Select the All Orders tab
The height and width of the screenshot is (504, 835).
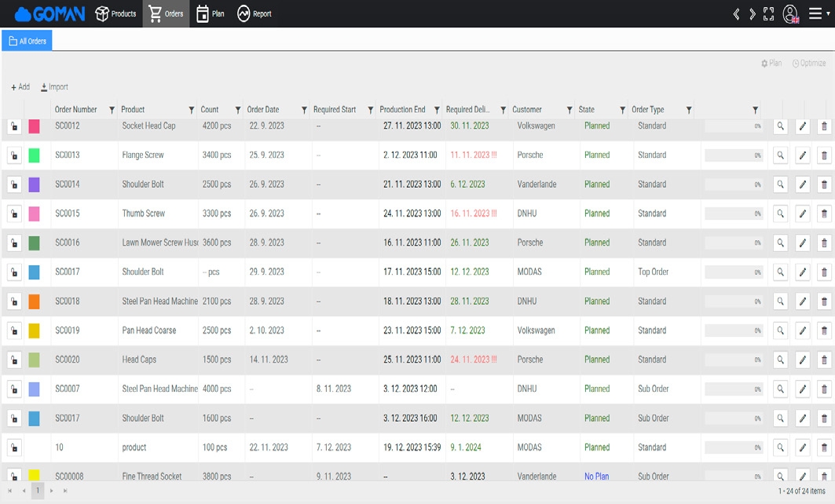[x=27, y=41]
